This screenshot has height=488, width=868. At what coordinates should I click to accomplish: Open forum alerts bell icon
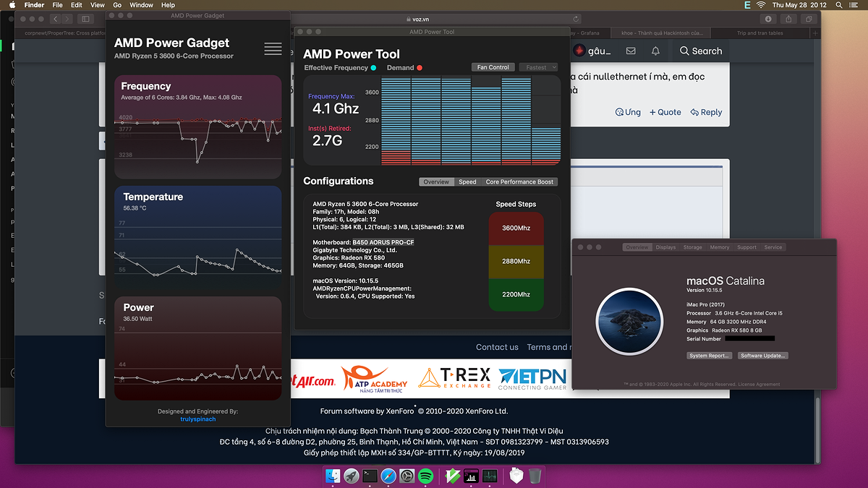click(x=655, y=51)
